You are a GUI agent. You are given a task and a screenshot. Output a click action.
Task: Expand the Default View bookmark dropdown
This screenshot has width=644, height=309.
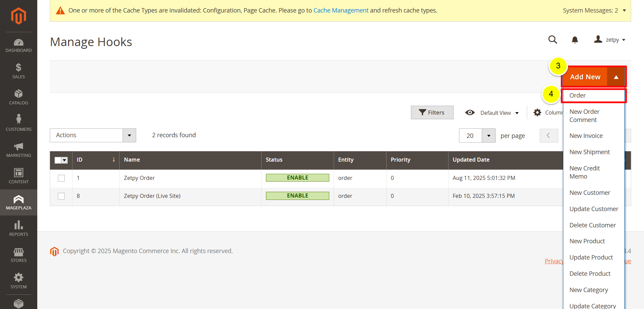click(492, 113)
